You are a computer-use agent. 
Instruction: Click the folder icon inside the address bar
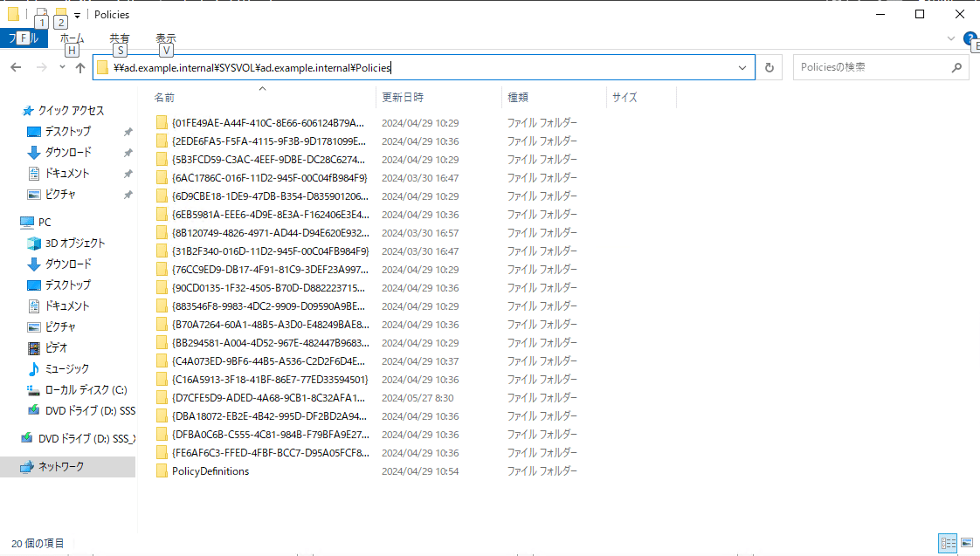(x=102, y=67)
